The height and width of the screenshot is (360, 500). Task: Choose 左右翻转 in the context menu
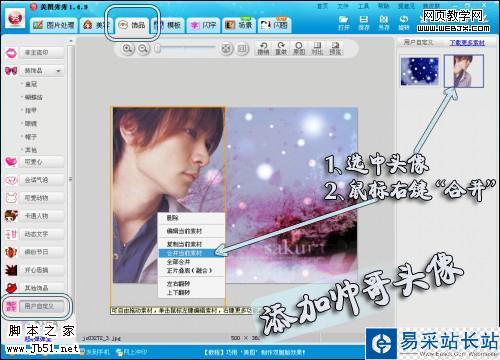(191, 284)
